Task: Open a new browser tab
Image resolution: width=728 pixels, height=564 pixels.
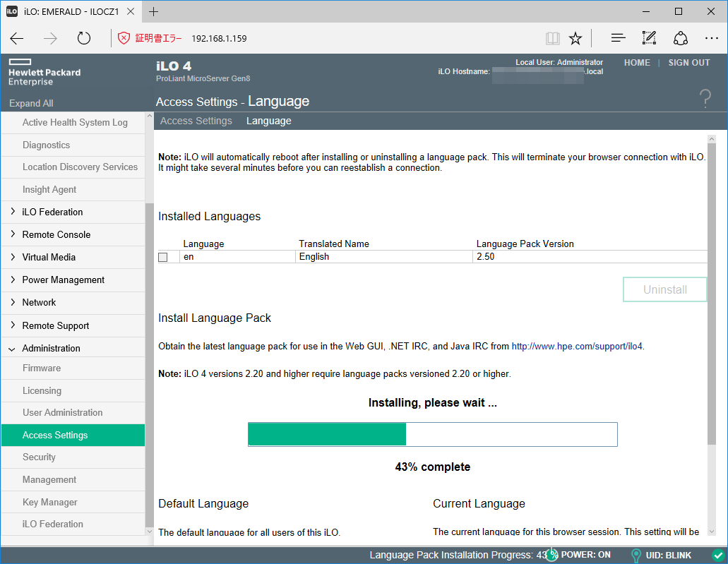Action: point(153,11)
